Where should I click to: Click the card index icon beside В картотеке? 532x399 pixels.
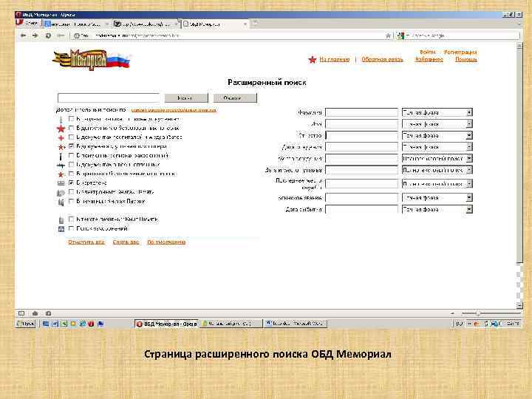click(x=61, y=183)
